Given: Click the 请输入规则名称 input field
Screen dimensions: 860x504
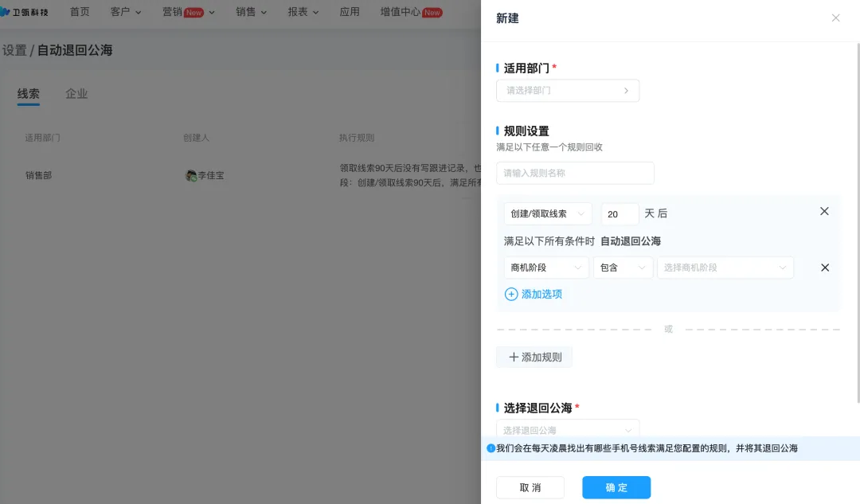Looking at the screenshot, I should pos(575,174).
